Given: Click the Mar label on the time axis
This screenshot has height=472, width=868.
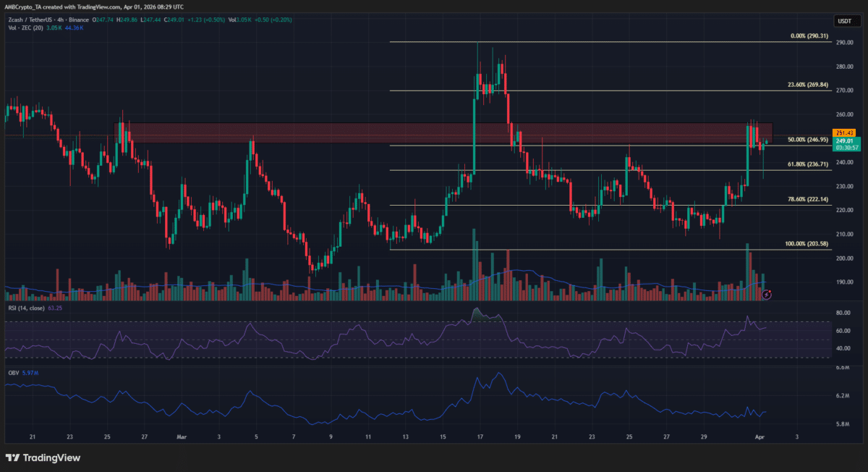Looking at the screenshot, I should [181, 437].
